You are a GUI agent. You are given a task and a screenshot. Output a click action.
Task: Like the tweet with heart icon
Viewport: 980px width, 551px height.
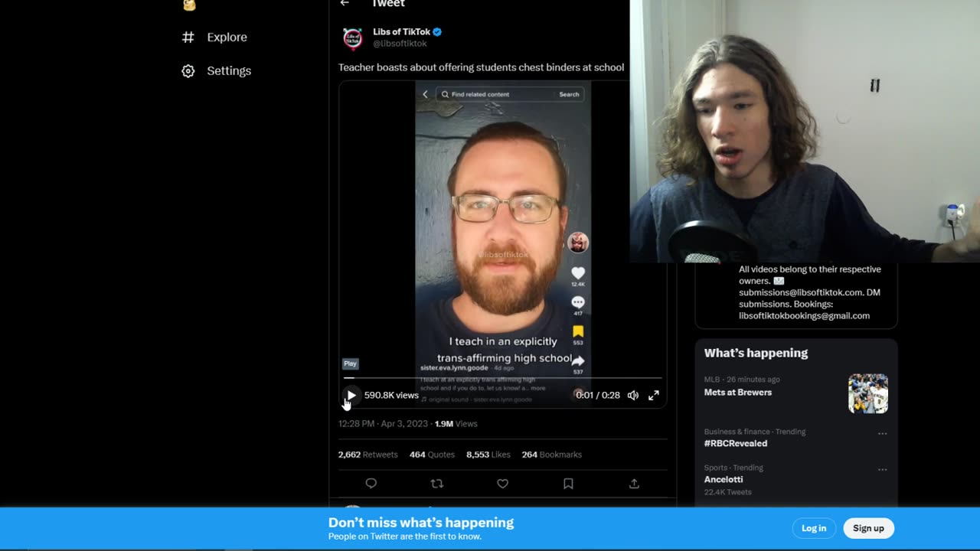click(502, 484)
